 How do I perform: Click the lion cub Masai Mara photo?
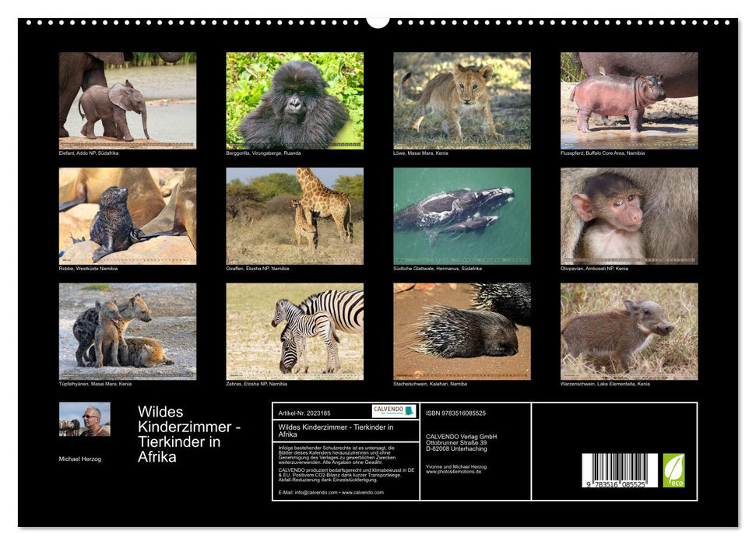[463, 100]
